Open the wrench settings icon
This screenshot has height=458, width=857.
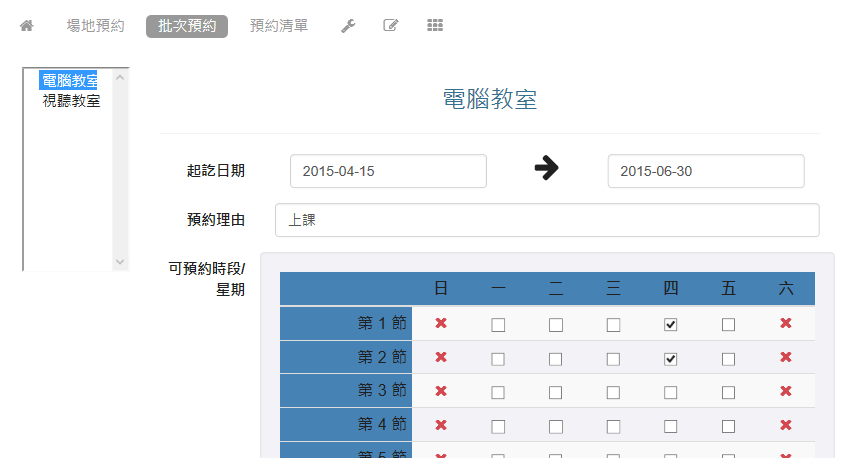pos(348,26)
